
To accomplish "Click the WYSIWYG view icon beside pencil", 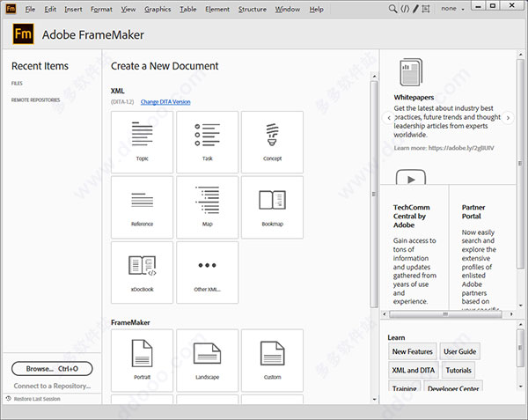I will (426, 9).
